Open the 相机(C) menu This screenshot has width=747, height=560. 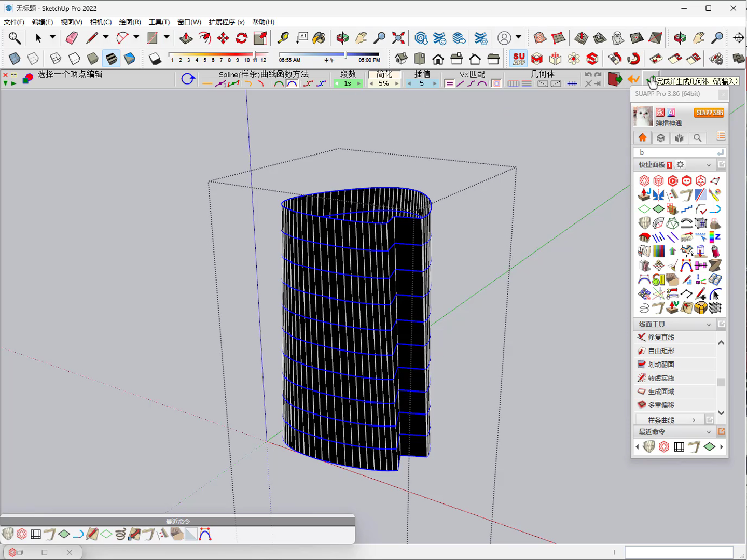[101, 22]
